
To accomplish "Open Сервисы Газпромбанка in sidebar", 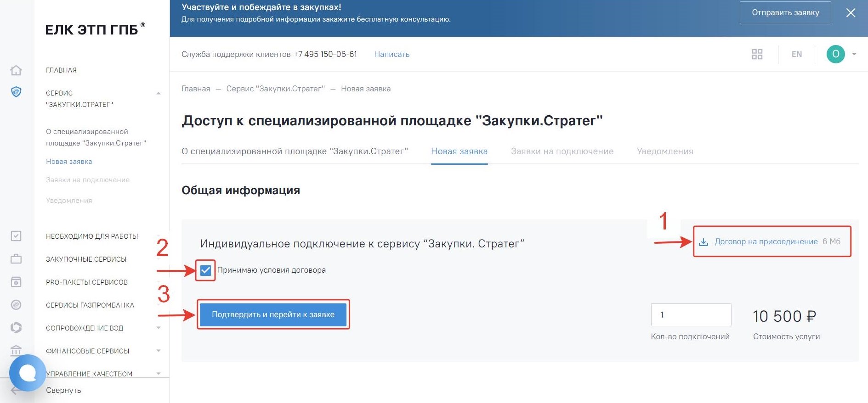I will (x=90, y=305).
